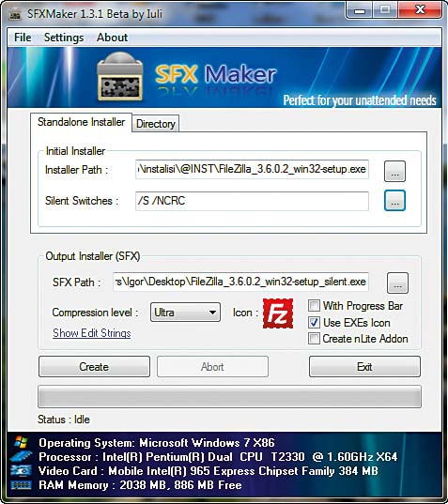Select the Standalone Installer tab
Viewport: 448px width, 504px height.
click(x=81, y=122)
